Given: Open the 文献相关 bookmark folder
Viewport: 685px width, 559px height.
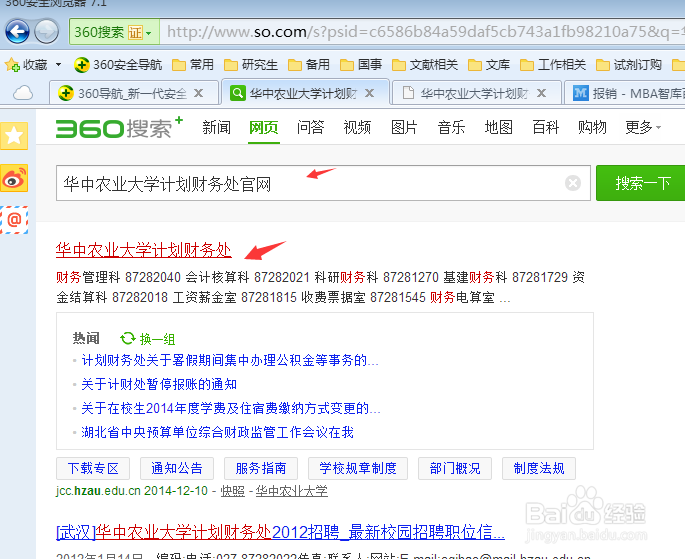Looking at the screenshot, I should [x=425, y=65].
